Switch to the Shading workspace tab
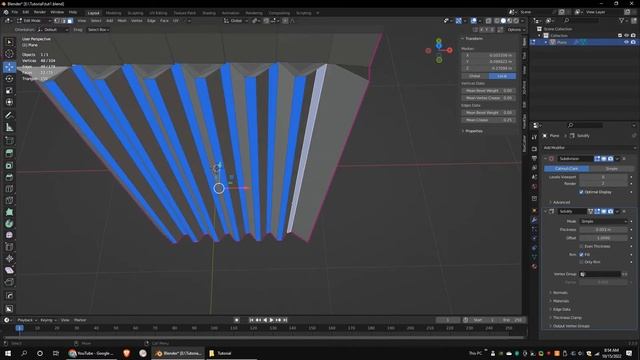 click(x=209, y=13)
